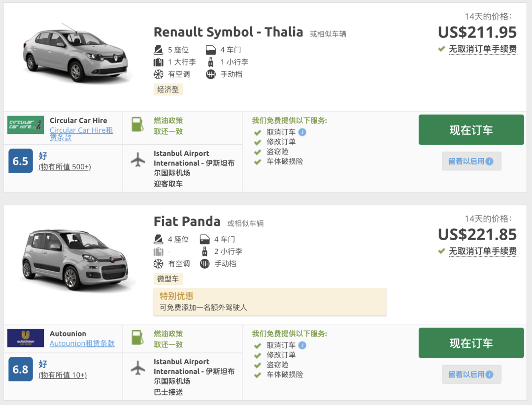Click airplane icon in the Renault listing
This screenshot has width=532, height=405.
click(138, 160)
